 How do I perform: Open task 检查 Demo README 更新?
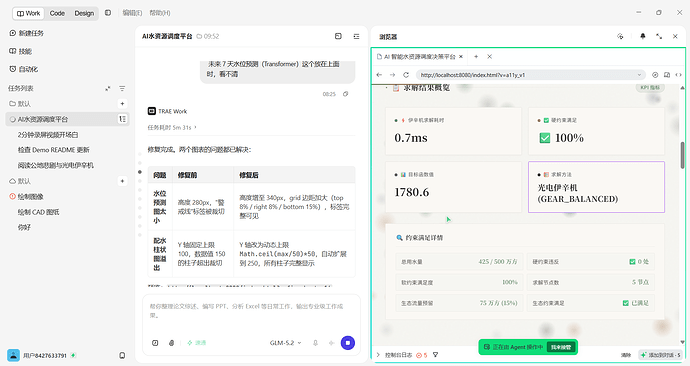pos(54,150)
